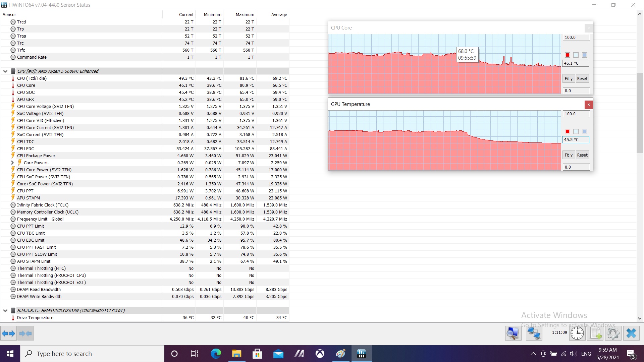Select the APU STAPM Limit row
The width and height of the screenshot is (644, 362).
click(x=145, y=261)
